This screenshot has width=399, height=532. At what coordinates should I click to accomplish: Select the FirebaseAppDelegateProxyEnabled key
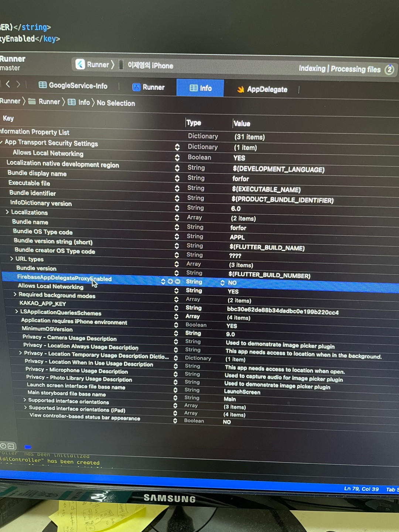coord(64,278)
